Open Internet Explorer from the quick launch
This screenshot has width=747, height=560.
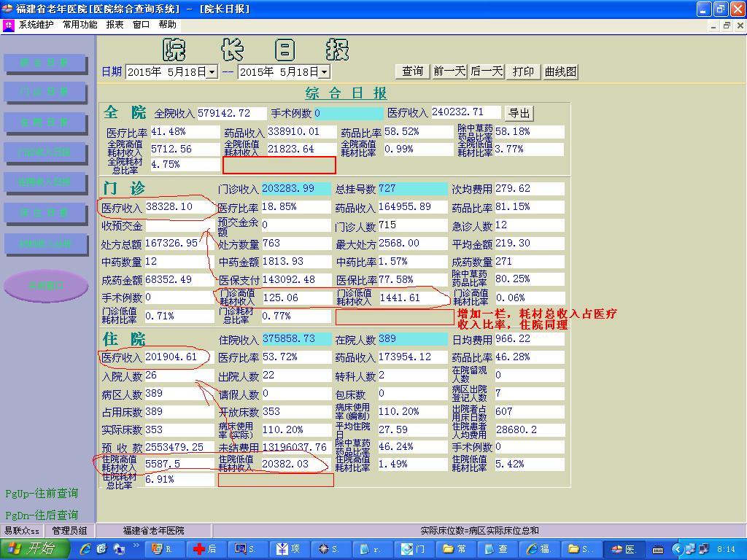[x=85, y=549]
